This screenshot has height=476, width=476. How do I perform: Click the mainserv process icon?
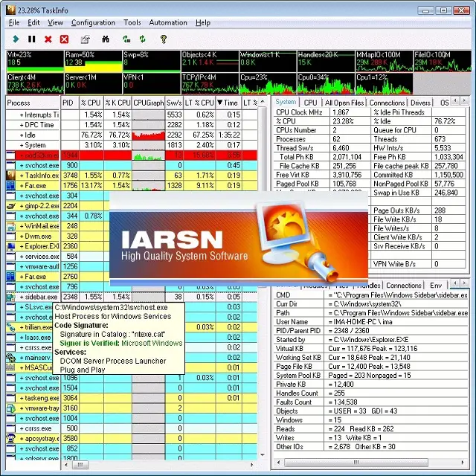coord(11,358)
